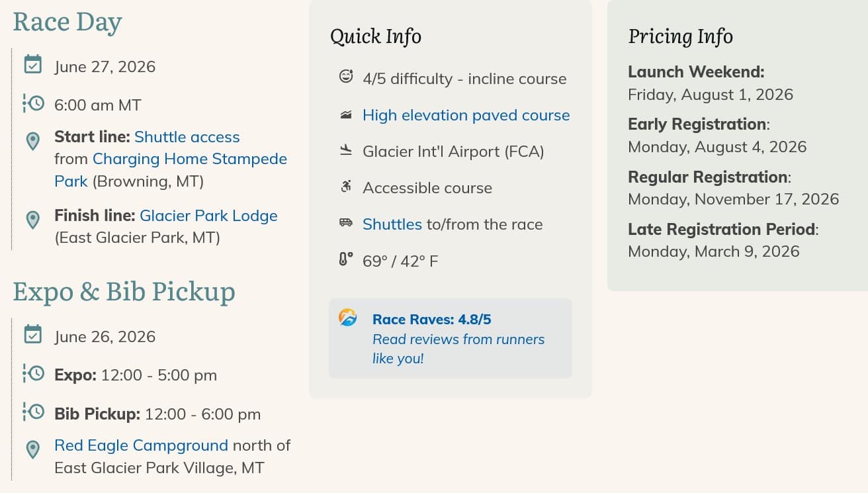
Task: Click the clock icon beside 6:00 am MT
Action: [33, 103]
